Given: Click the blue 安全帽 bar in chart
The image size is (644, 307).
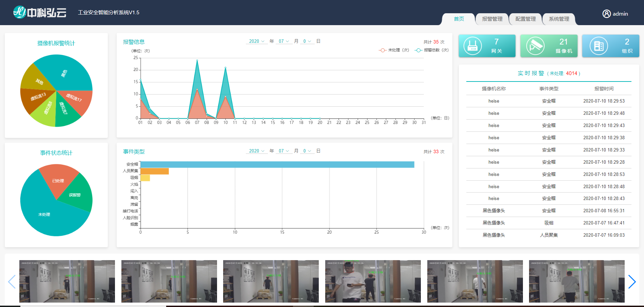Looking at the screenshot, I should pos(277,164).
